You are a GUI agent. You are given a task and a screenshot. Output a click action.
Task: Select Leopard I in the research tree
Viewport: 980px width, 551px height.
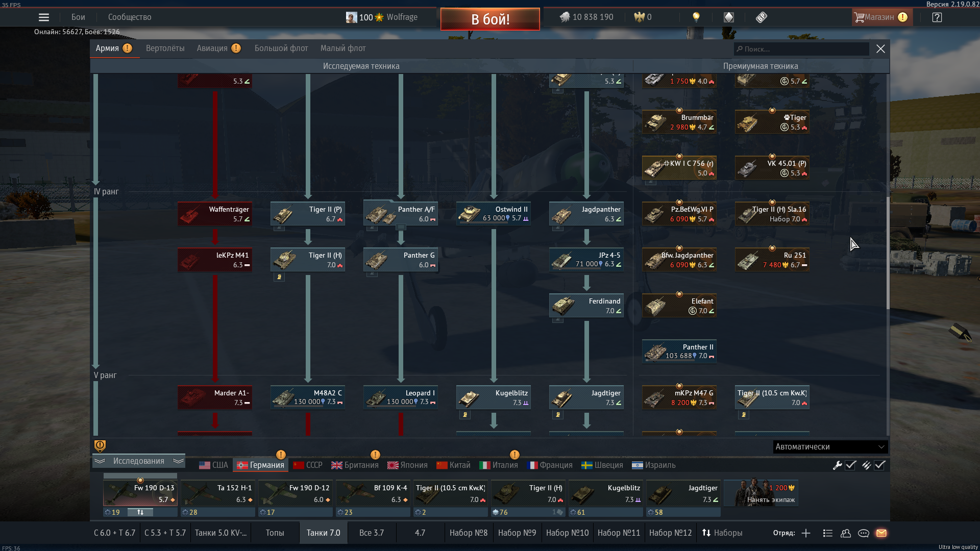(x=401, y=397)
